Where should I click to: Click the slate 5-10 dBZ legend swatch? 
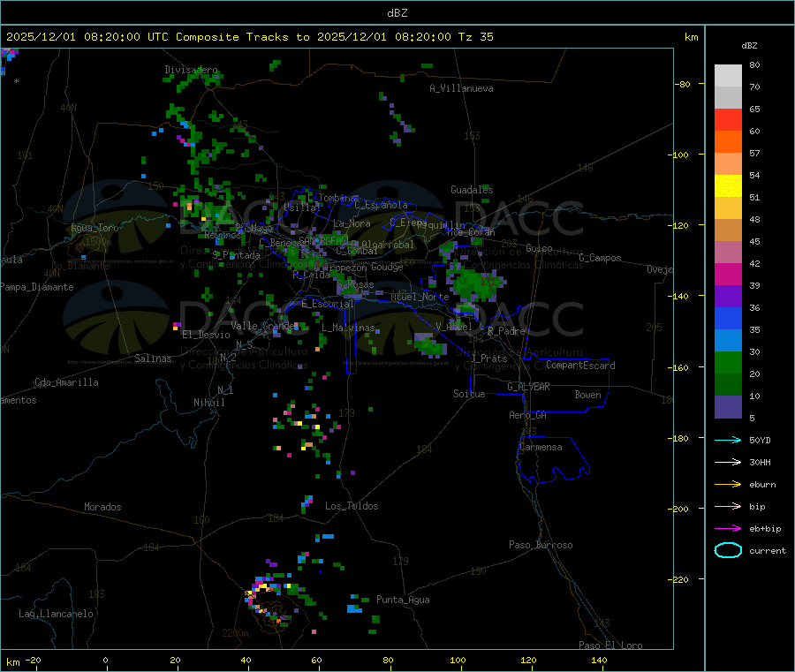point(728,407)
